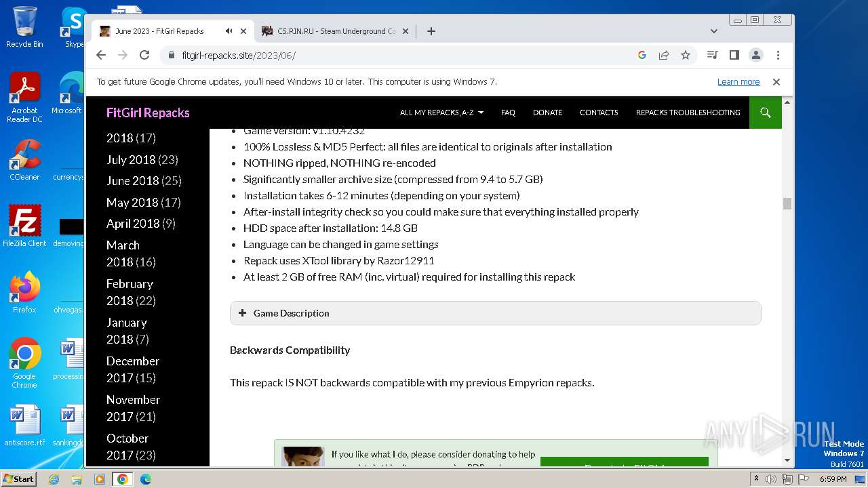Image resolution: width=868 pixels, height=488 pixels.
Task: Open Firefox desktop icon
Action: [24, 293]
